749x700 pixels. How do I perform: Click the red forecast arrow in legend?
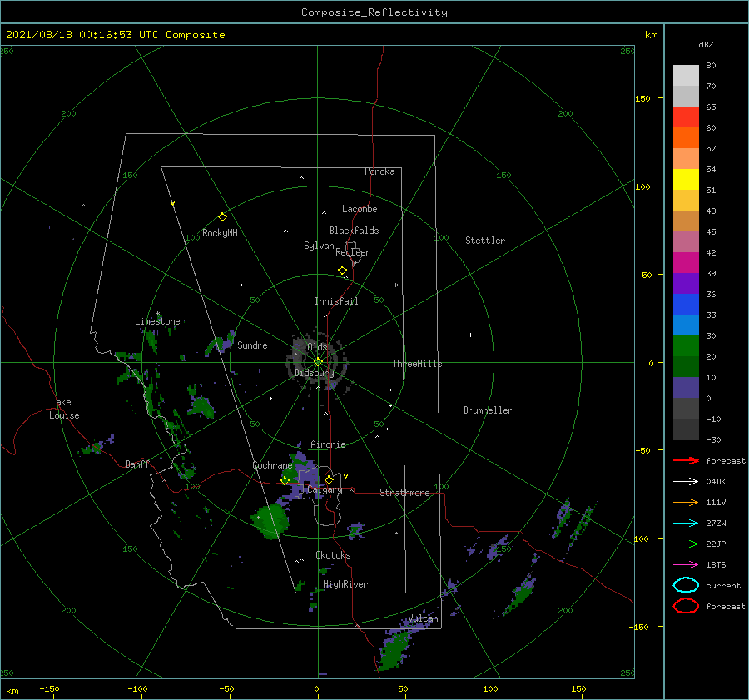tap(686, 460)
